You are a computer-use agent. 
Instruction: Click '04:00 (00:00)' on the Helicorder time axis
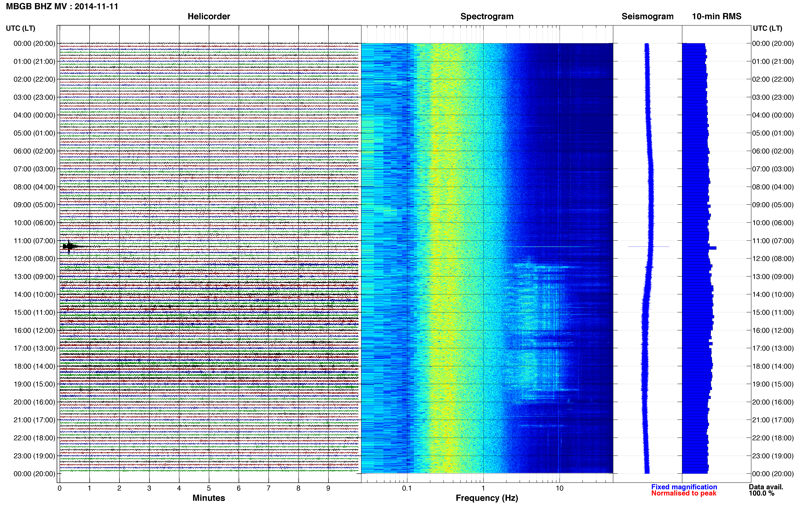(x=34, y=115)
